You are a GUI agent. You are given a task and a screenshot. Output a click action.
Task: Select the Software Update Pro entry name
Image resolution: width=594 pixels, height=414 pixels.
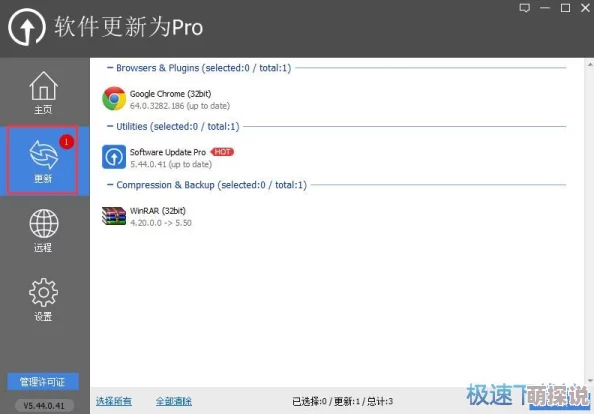tap(168, 152)
